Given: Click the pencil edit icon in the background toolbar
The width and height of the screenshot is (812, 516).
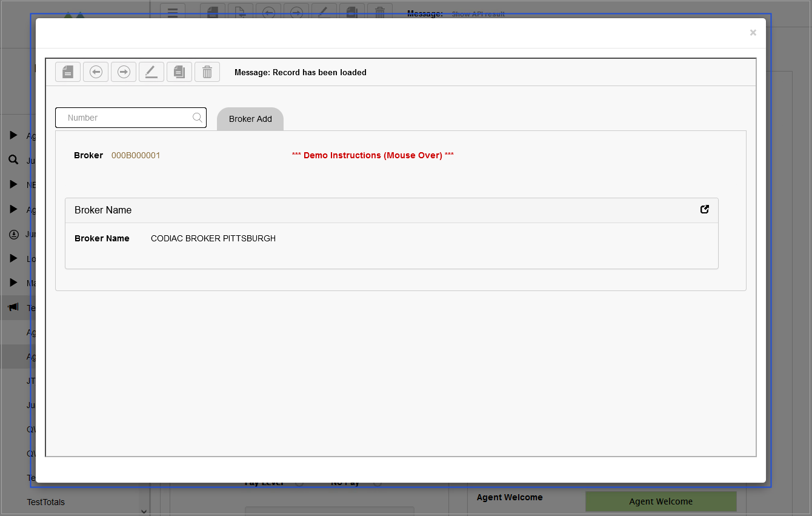Looking at the screenshot, I should tap(324, 12).
